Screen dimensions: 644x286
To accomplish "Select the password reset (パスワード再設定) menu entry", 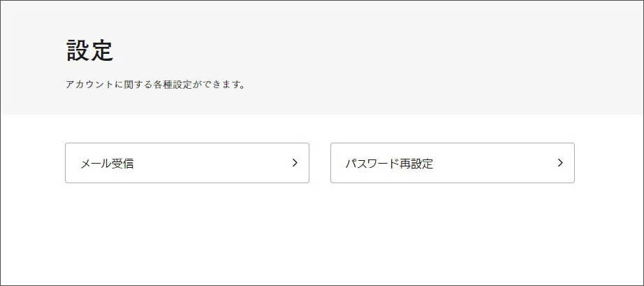I will (x=452, y=163).
